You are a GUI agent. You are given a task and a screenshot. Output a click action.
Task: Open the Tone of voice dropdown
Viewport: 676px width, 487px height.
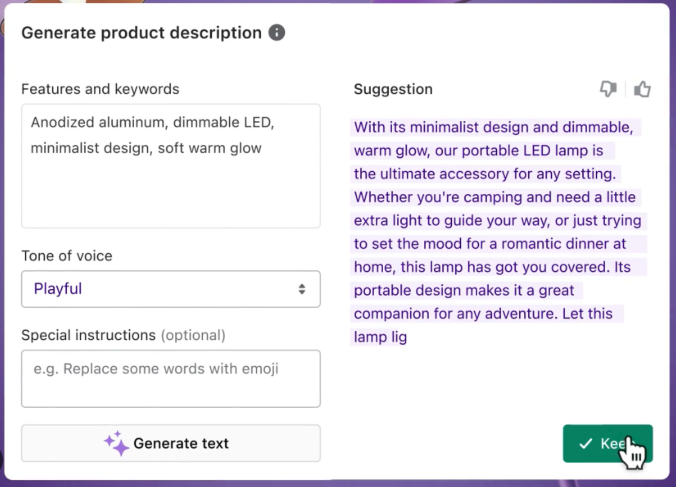[x=171, y=289]
